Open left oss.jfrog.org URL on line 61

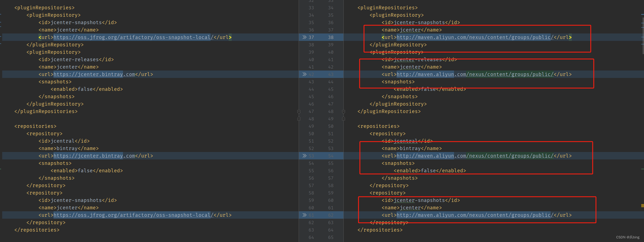coord(133,215)
